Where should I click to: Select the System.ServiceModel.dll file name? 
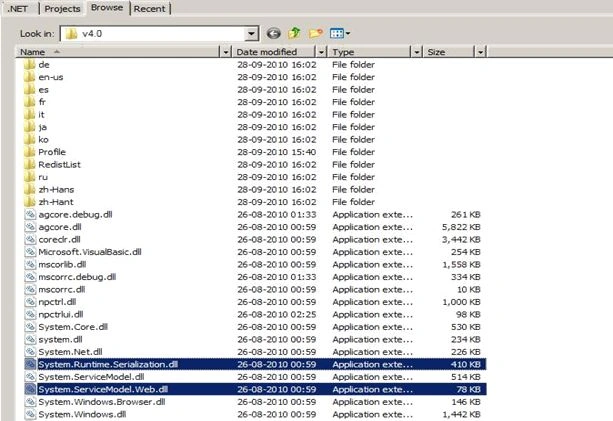point(91,377)
